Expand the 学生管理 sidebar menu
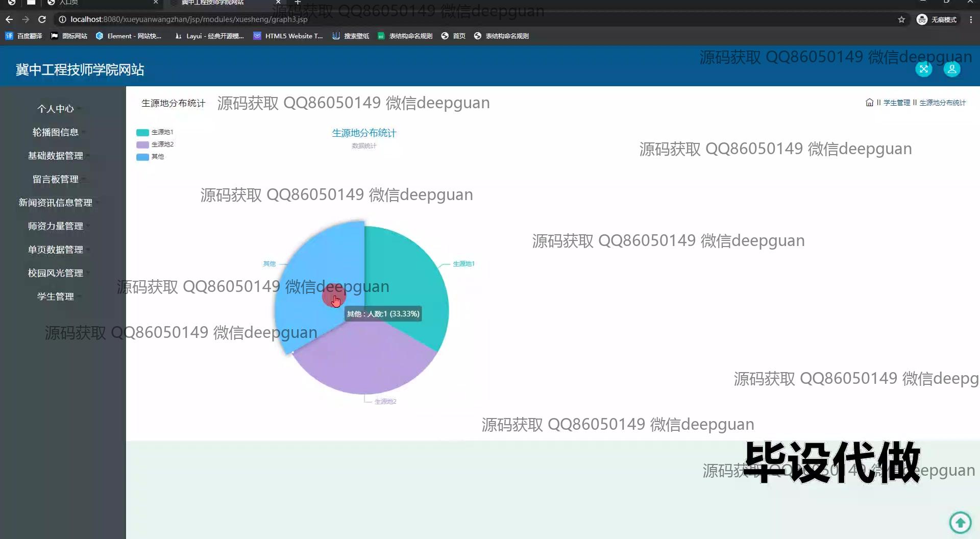 point(56,297)
